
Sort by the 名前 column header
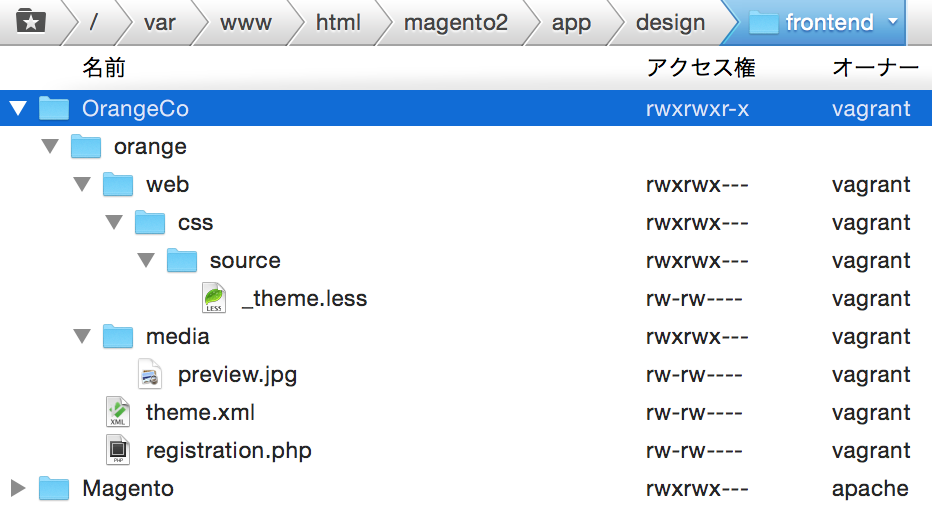pos(104,68)
